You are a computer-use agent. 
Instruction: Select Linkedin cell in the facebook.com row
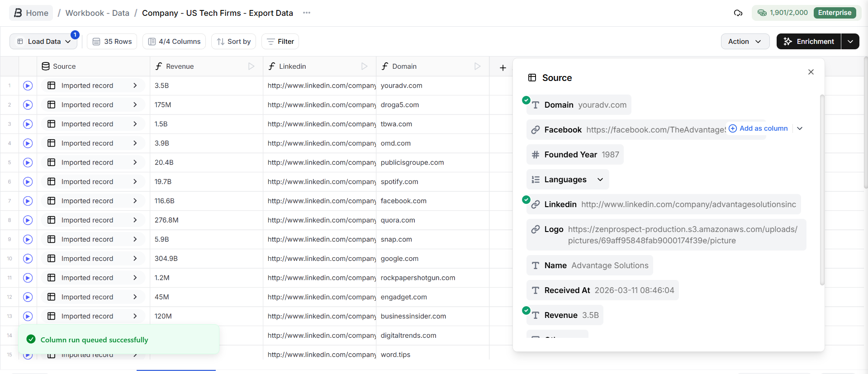[319, 201]
